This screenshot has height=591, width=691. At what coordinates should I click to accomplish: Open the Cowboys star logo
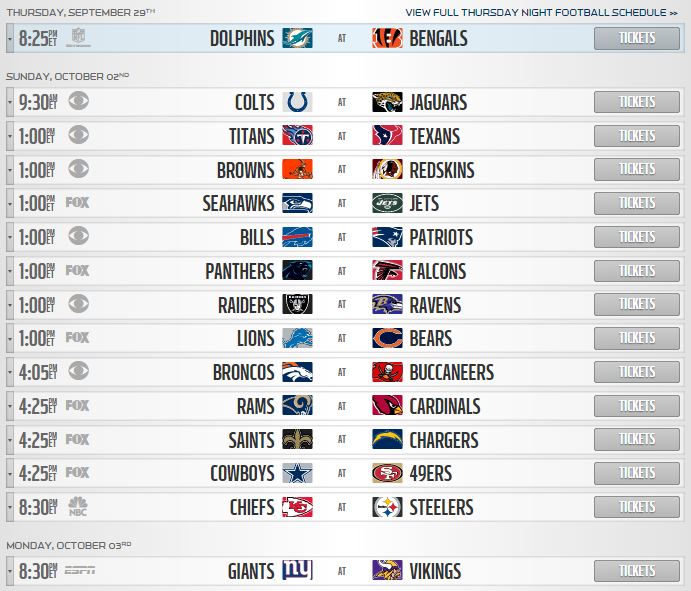point(297,473)
